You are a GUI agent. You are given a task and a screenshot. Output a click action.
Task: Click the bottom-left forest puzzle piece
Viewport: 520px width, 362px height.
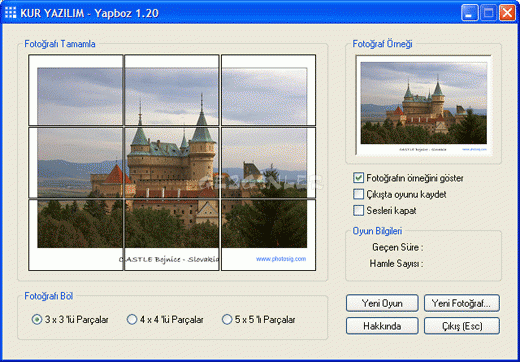(76, 235)
